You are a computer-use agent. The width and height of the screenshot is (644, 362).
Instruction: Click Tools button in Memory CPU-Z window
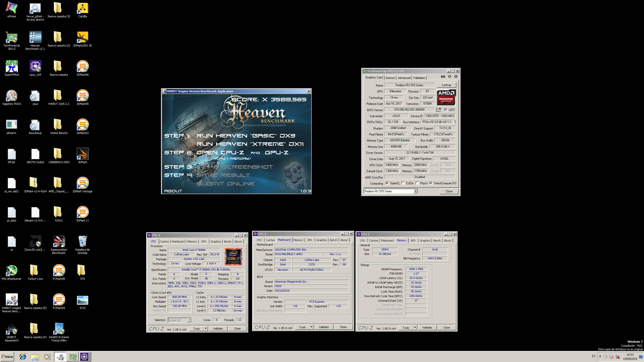coord(406,328)
